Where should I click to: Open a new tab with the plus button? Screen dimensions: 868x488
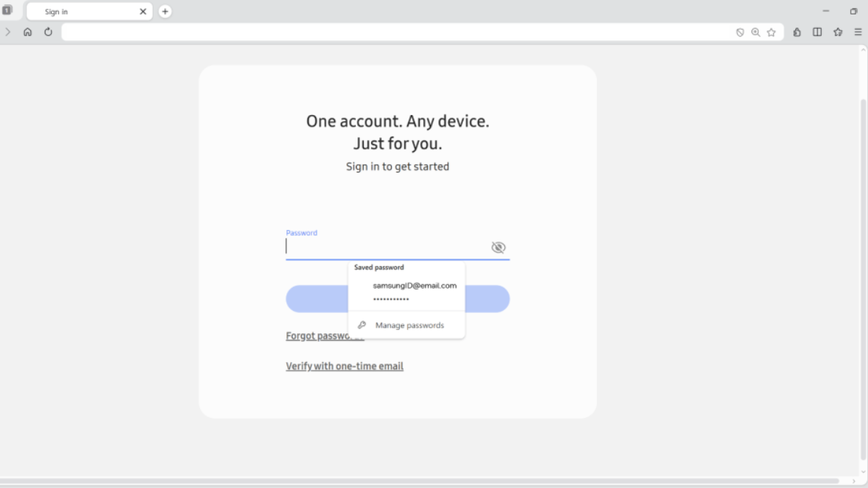(x=165, y=11)
